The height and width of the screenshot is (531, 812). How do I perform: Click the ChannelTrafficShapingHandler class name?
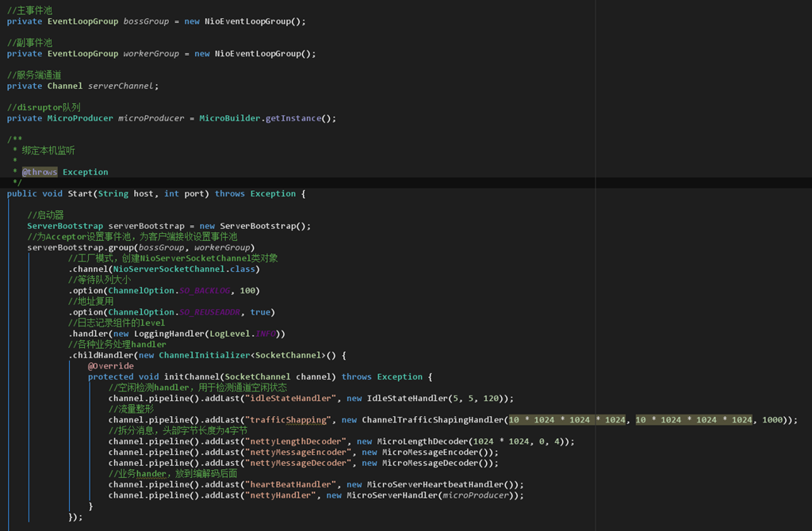tap(432, 420)
